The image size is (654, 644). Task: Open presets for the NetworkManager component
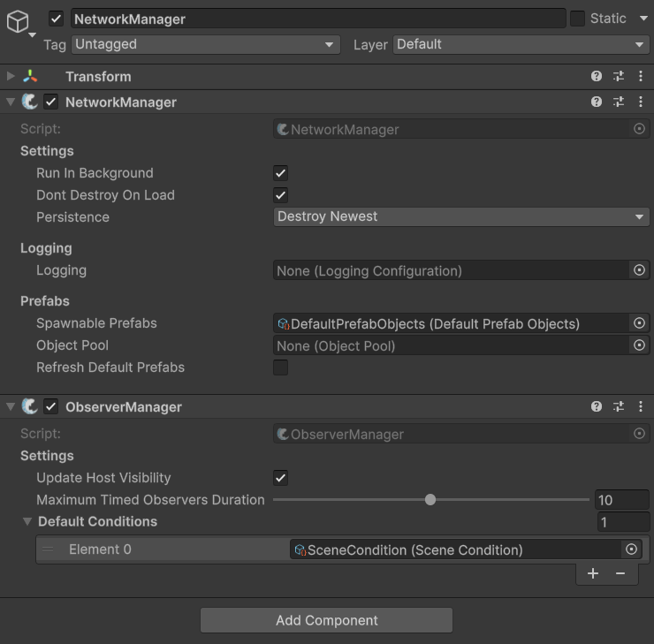point(619,102)
